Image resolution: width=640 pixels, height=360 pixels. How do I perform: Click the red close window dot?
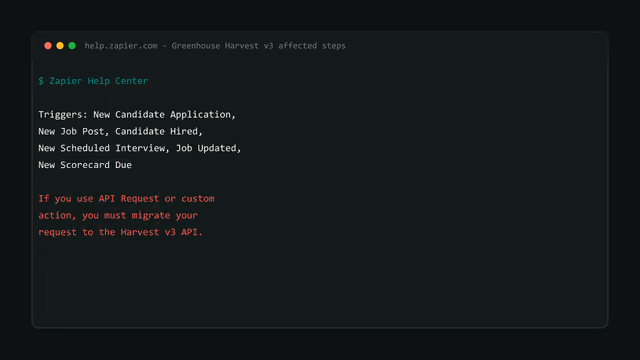[48, 46]
